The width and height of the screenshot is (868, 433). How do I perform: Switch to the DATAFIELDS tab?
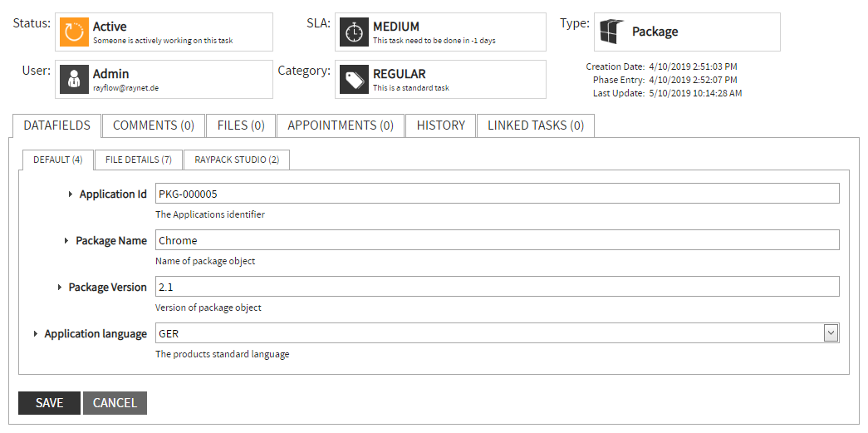pos(57,125)
